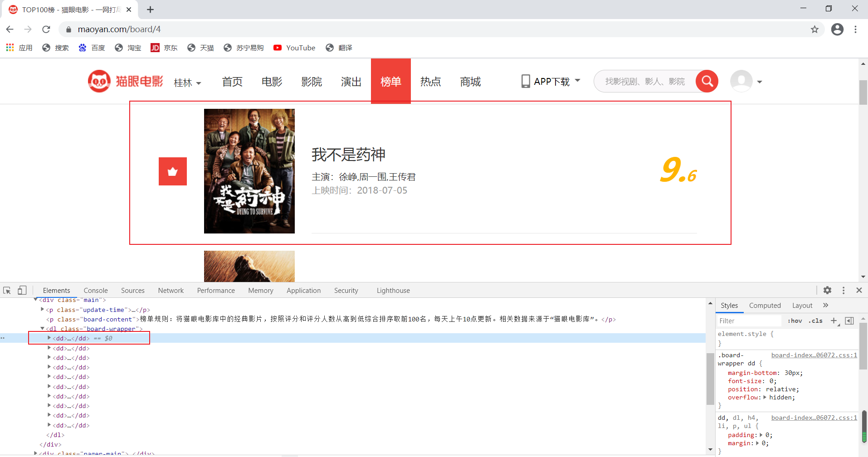Switch to the Memory tab
The width and height of the screenshot is (868, 457).
[x=261, y=291]
